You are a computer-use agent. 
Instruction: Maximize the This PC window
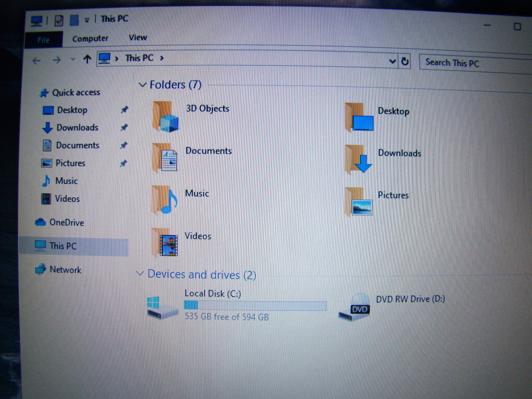click(517, 26)
